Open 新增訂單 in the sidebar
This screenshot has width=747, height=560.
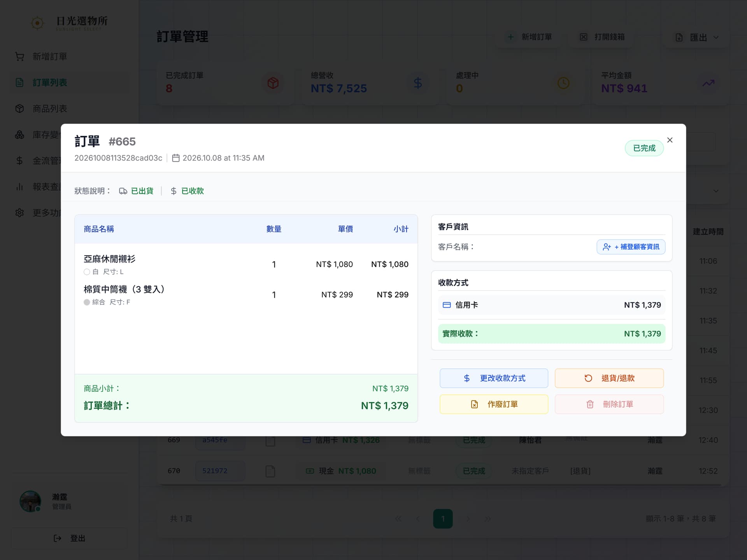69,56
